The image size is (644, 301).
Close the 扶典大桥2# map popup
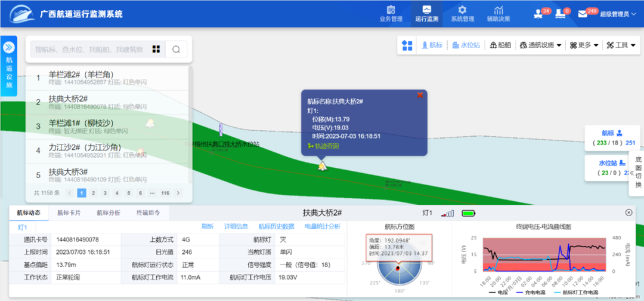[420, 95]
